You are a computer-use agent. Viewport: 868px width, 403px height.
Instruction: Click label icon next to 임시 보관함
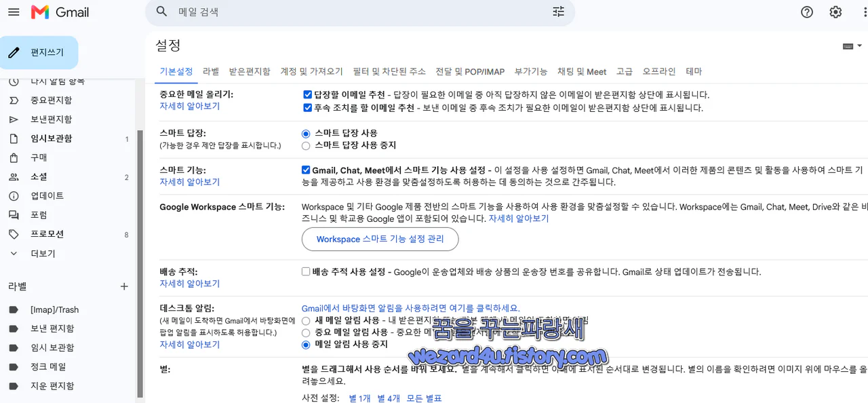14,347
